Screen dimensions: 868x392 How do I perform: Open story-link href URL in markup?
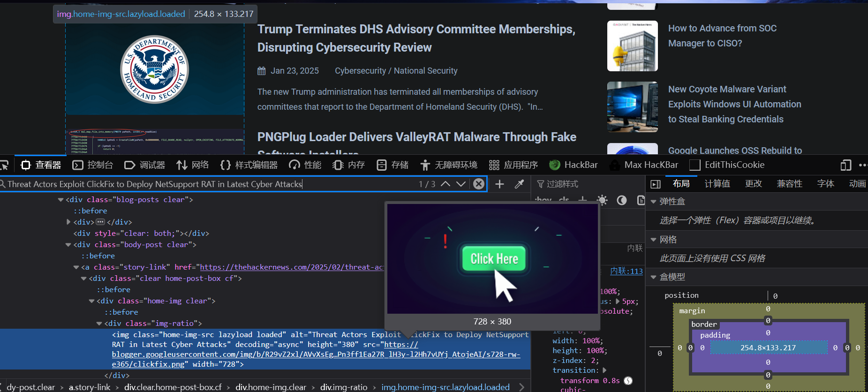tap(292, 267)
